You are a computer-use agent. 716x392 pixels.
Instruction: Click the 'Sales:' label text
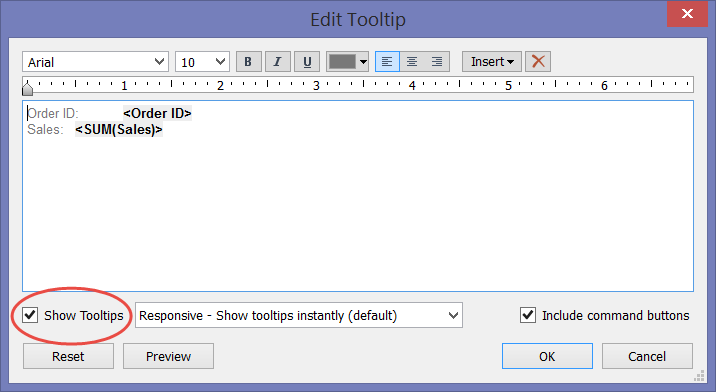pyautogui.click(x=45, y=130)
